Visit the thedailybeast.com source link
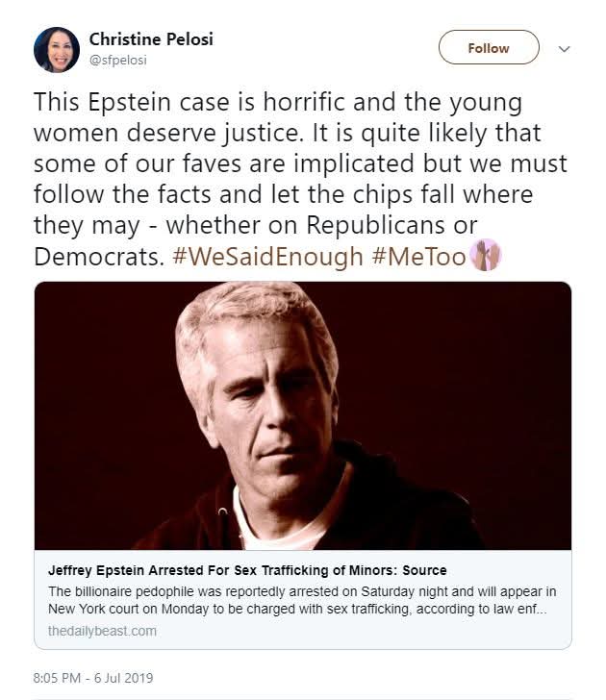The height and width of the screenshot is (700, 606). point(102,631)
